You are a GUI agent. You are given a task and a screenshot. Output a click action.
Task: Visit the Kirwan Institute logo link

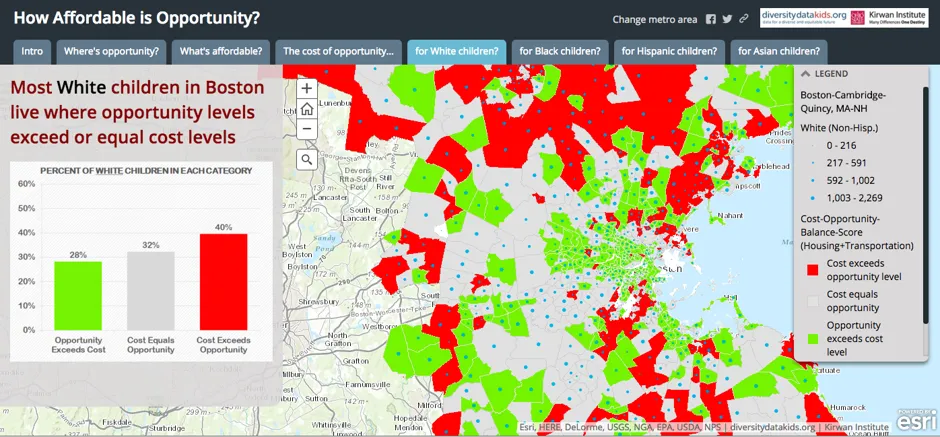(x=891, y=19)
